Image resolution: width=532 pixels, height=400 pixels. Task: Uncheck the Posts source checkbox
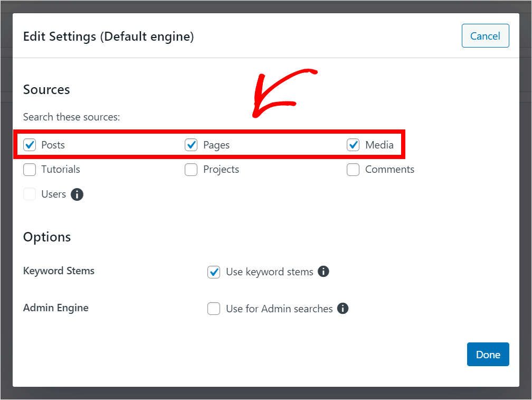30,145
